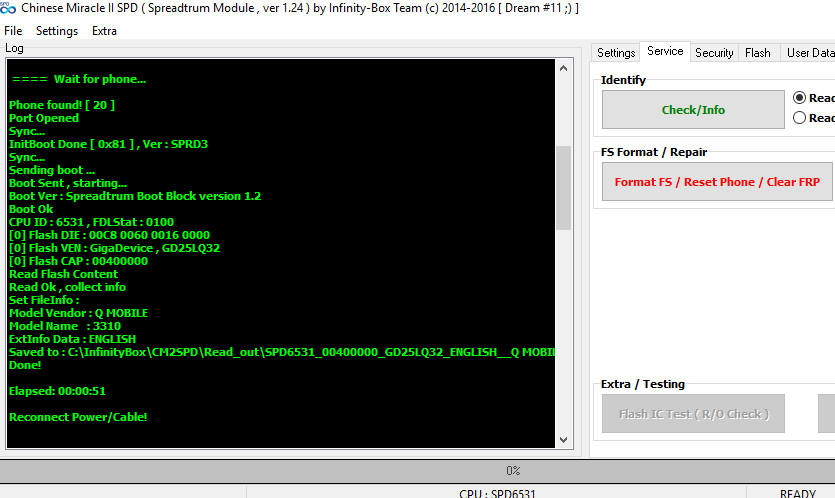835x498 pixels.
Task: Click 'Model Vendor : Q MOBILE' log line
Action: pos(78,313)
